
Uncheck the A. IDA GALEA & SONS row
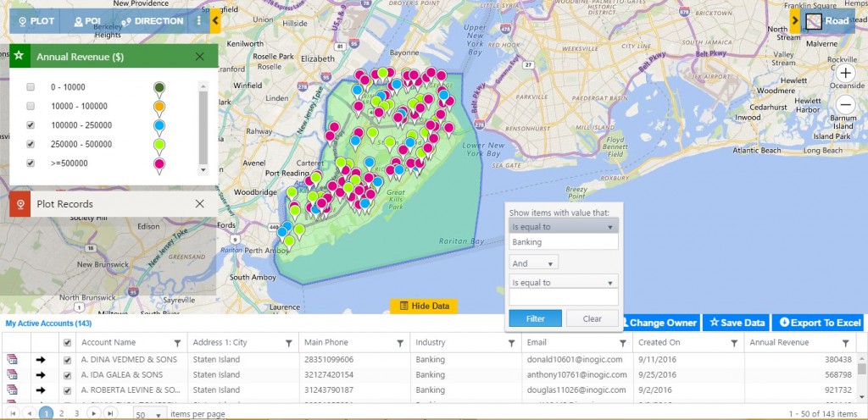[x=68, y=374]
